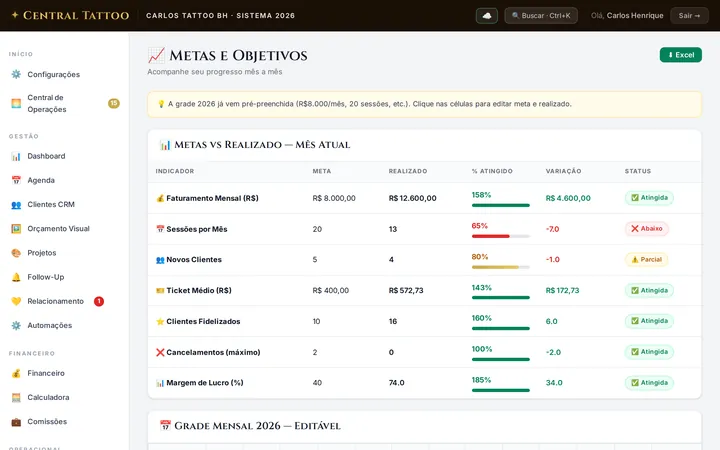Screen dimensions: 720x450
Task: Click the Central Tattoo logo
Action: (x=70, y=15)
